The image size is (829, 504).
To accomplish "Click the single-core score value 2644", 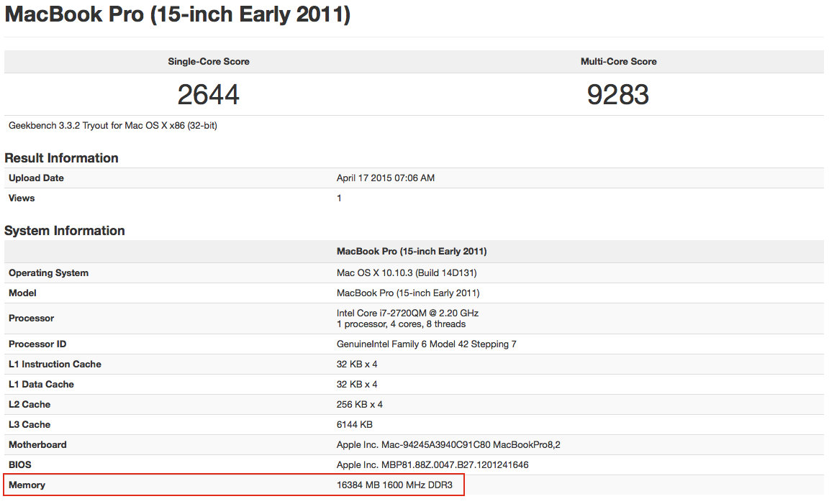I will tap(208, 95).
